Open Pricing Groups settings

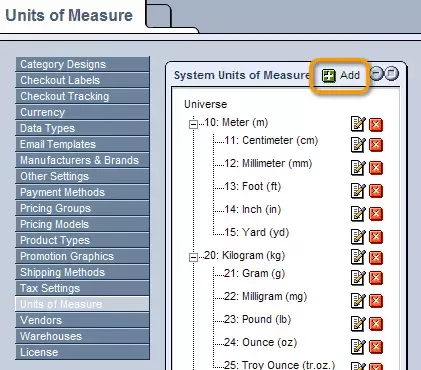[82, 208]
